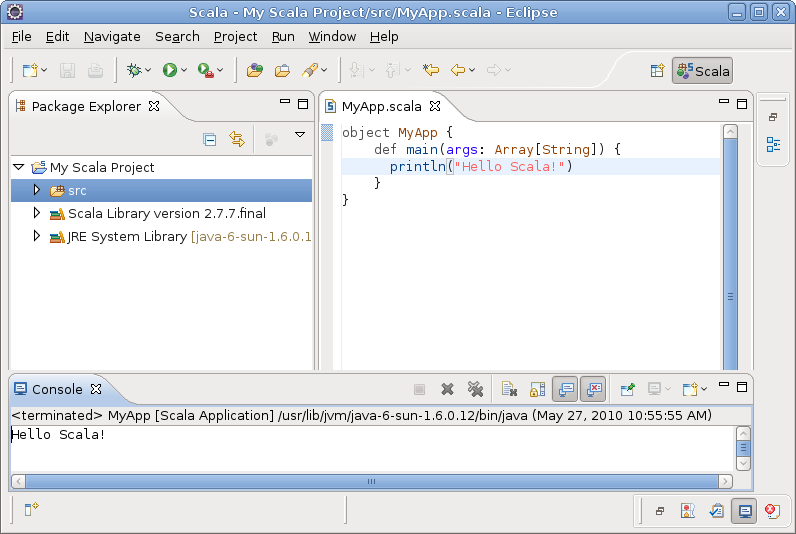This screenshot has height=534, width=796.
Task: Select My Scala Project in tree
Action: pyautogui.click(x=102, y=168)
